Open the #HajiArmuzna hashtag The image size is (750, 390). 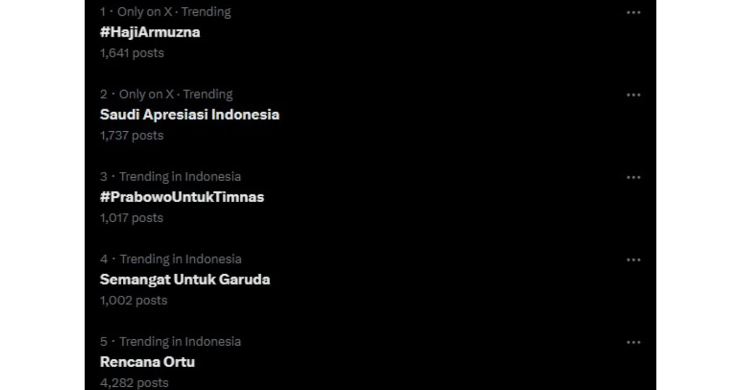[150, 32]
